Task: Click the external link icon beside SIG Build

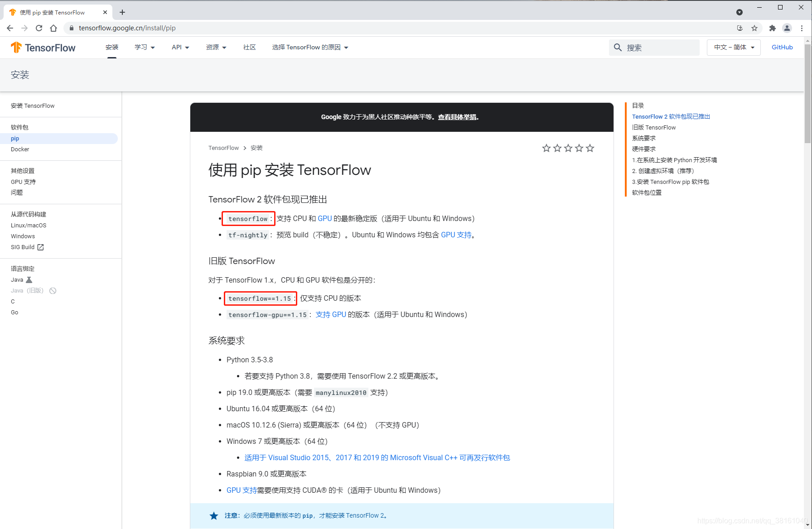Action: click(40, 247)
